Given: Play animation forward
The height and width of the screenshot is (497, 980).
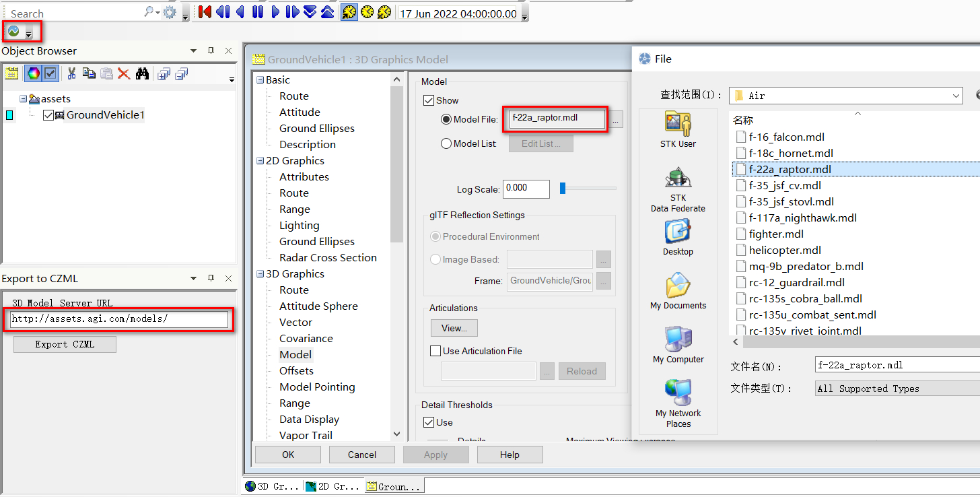Looking at the screenshot, I should [x=275, y=12].
